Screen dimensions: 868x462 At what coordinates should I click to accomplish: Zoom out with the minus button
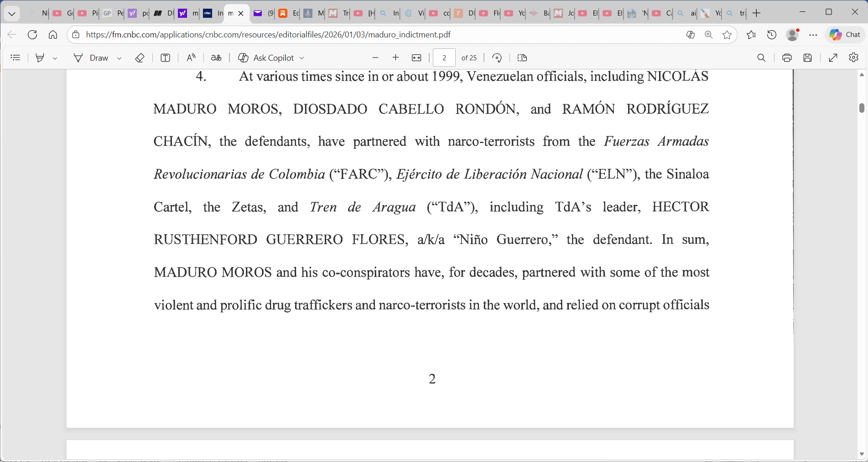click(x=375, y=58)
